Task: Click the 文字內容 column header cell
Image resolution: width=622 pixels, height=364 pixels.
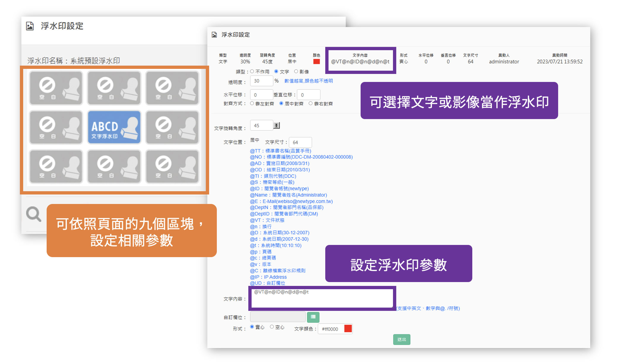Action: click(x=360, y=55)
